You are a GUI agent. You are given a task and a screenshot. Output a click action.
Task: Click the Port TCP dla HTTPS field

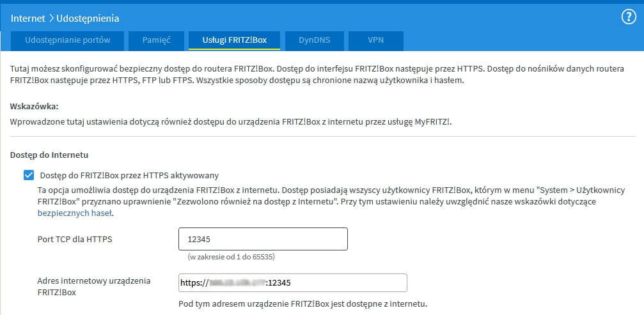[x=263, y=239]
